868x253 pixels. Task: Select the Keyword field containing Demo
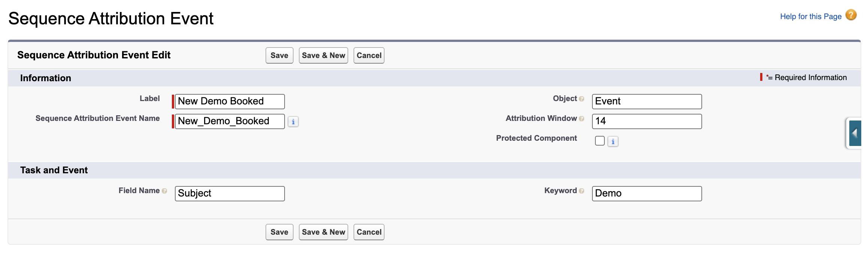[647, 193]
